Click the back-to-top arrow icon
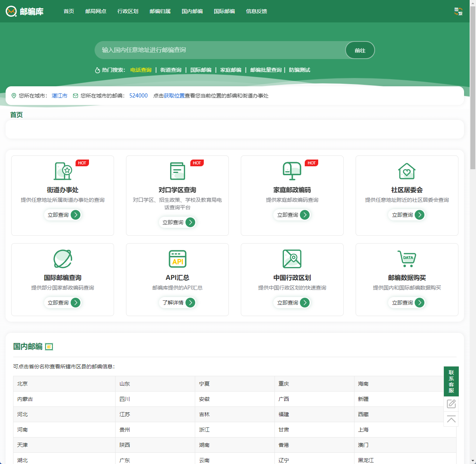The image size is (476, 464). pos(451,420)
